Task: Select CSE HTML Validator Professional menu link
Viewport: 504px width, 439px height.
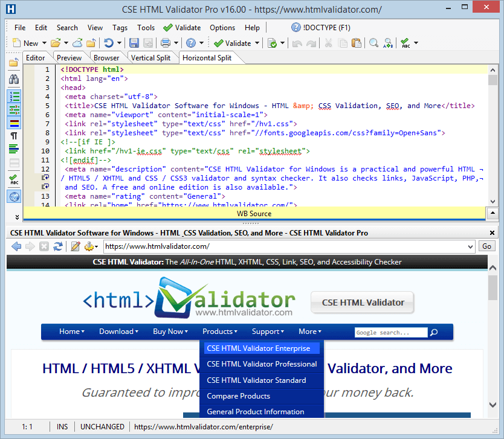Action: tap(262, 364)
